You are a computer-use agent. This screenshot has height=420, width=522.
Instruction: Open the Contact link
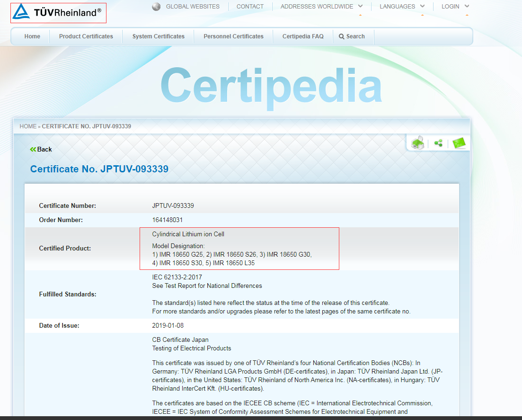coord(250,6)
